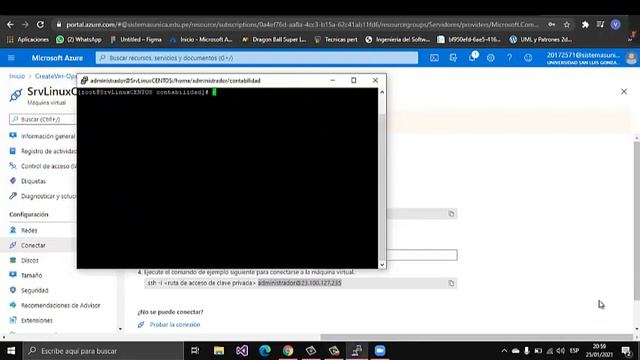Go back in the browser
This screenshot has width=640, height=360.
10,24
